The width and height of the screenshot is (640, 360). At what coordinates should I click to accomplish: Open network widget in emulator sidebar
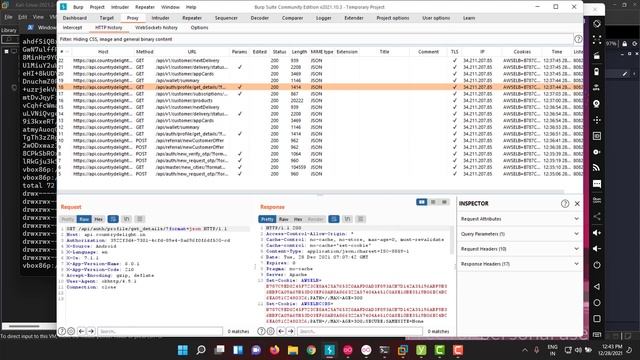click(597, 168)
